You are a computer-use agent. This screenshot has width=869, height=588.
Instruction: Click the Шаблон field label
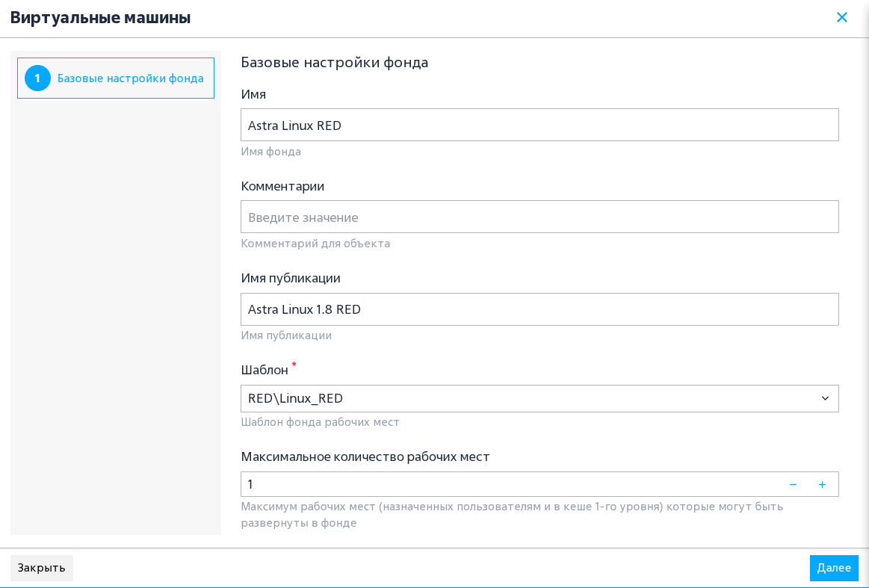(265, 370)
